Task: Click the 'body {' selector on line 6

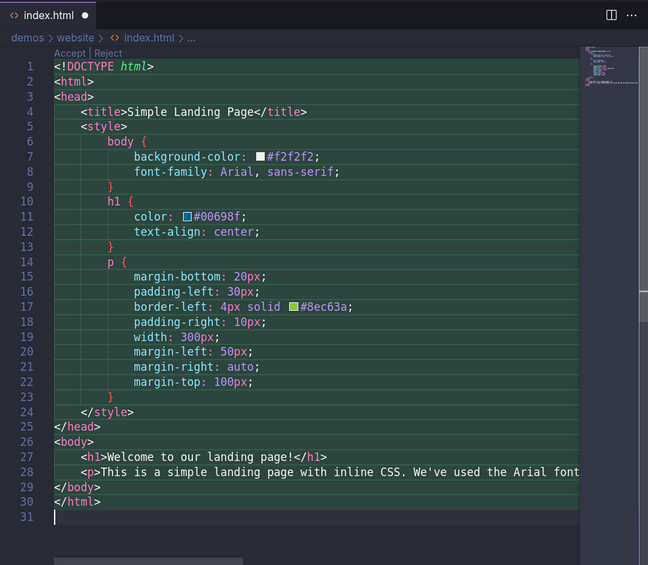Action: (x=127, y=142)
